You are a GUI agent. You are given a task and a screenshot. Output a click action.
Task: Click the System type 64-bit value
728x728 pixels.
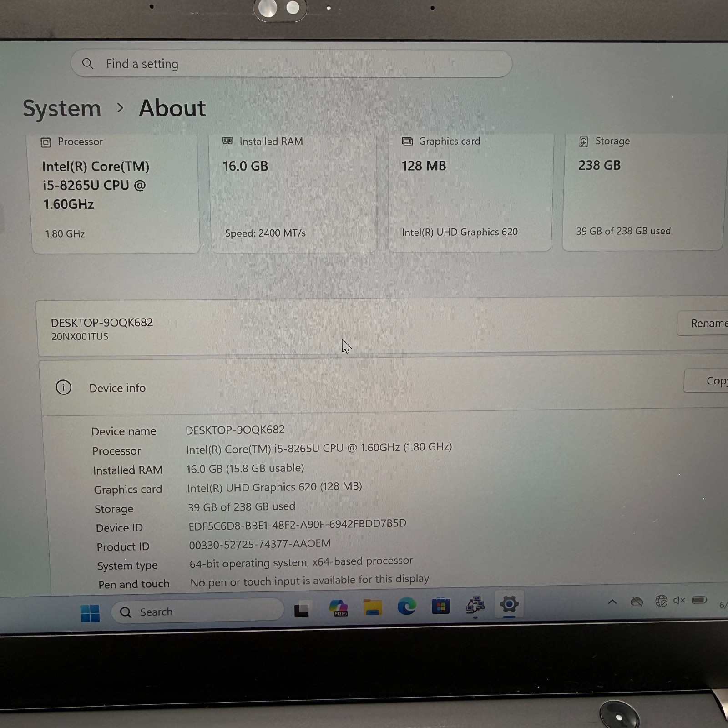pyautogui.click(x=301, y=562)
